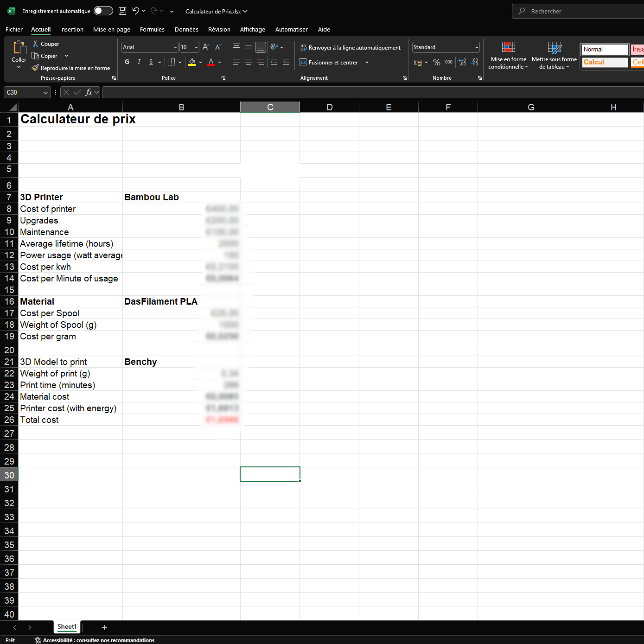This screenshot has height=644, width=644.
Task: Toggle the Enregistrement automatique switch
Action: pyautogui.click(x=103, y=11)
